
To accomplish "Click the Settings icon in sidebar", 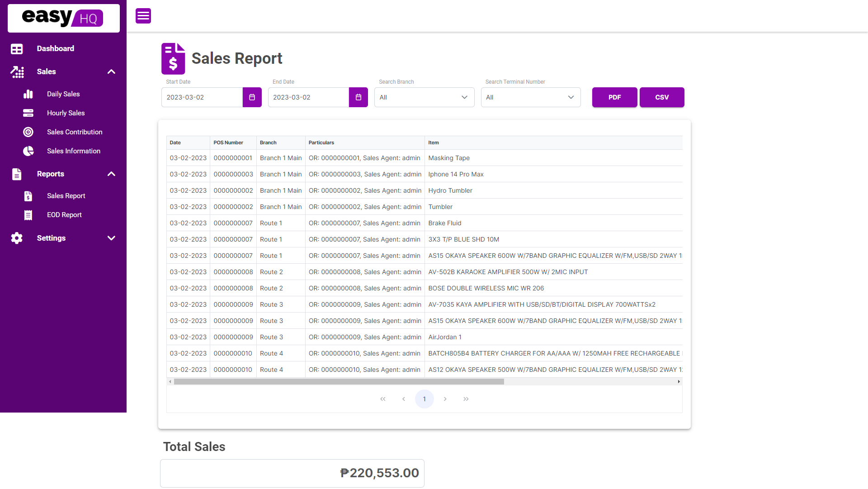I will 16,238.
